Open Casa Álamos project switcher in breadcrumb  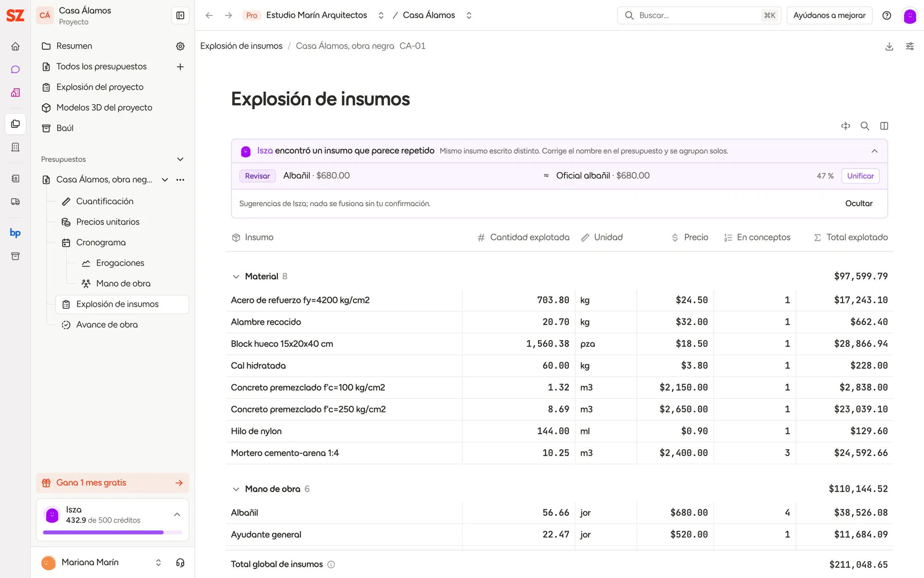pyautogui.click(x=469, y=15)
